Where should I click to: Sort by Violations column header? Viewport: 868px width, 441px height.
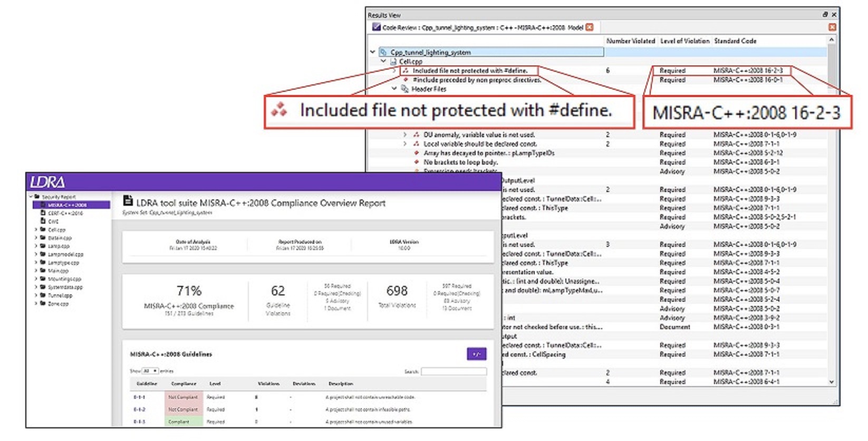tap(268, 384)
